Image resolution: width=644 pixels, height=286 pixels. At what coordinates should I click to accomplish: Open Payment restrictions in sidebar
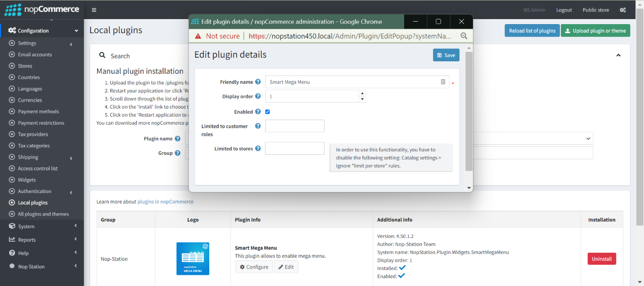(42, 123)
